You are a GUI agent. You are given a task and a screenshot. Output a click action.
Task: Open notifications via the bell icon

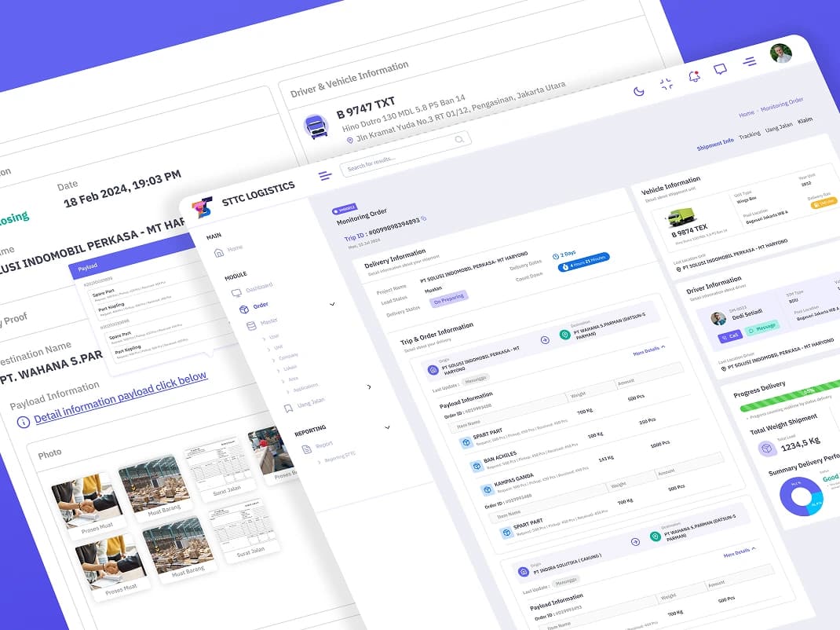point(694,77)
